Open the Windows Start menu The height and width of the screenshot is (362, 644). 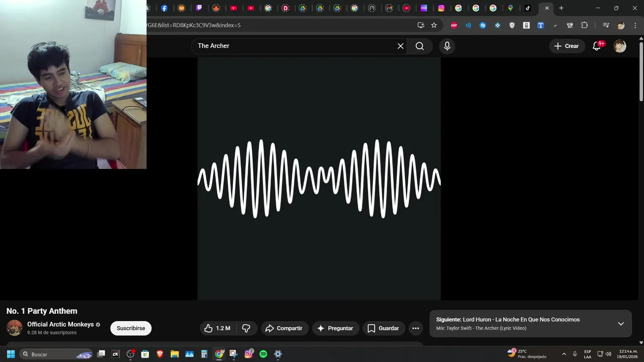[x=11, y=354]
